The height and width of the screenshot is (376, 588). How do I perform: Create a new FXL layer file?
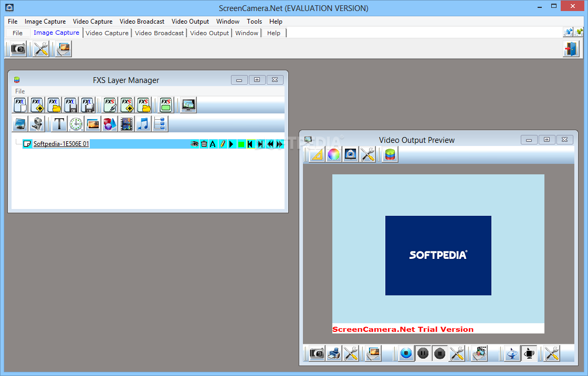[x=20, y=105]
